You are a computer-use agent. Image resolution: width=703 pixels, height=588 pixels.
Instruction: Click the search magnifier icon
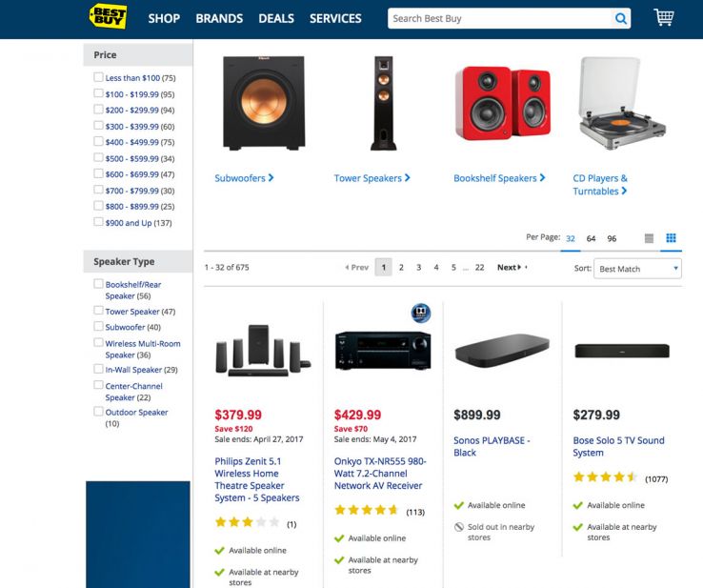coord(620,18)
